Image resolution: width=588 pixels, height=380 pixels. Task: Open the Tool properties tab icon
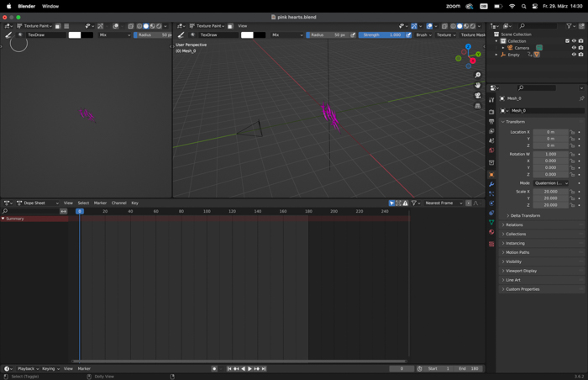(x=492, y=100)
